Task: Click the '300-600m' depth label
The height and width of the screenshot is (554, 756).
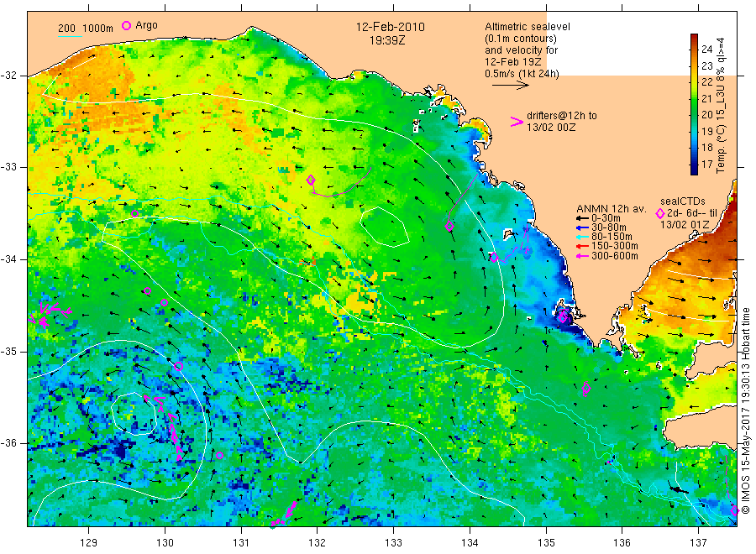Action: pyautogui.click(x=615, y=256)
